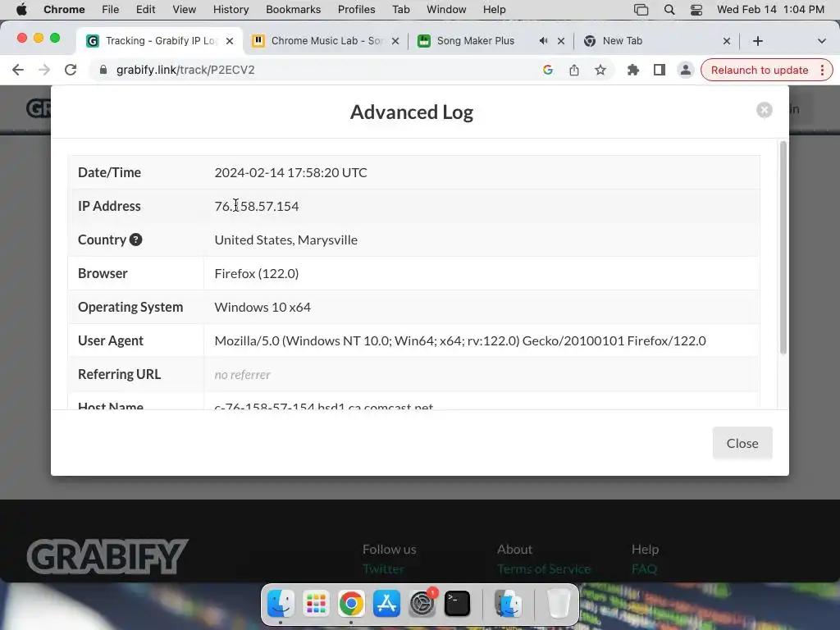Open the Profiles menu
Viewport: 840px width, 630px height.
click(356, 9)
